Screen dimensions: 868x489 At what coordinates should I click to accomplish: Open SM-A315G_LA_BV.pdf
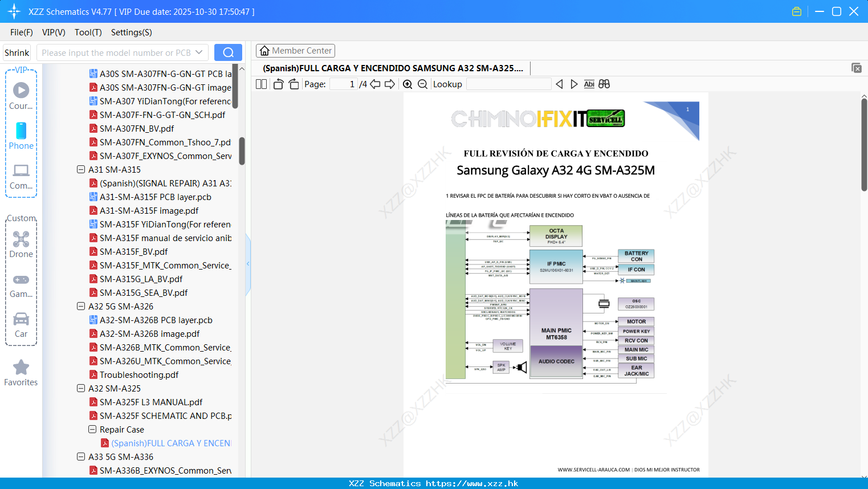click(x=136, y=279)
